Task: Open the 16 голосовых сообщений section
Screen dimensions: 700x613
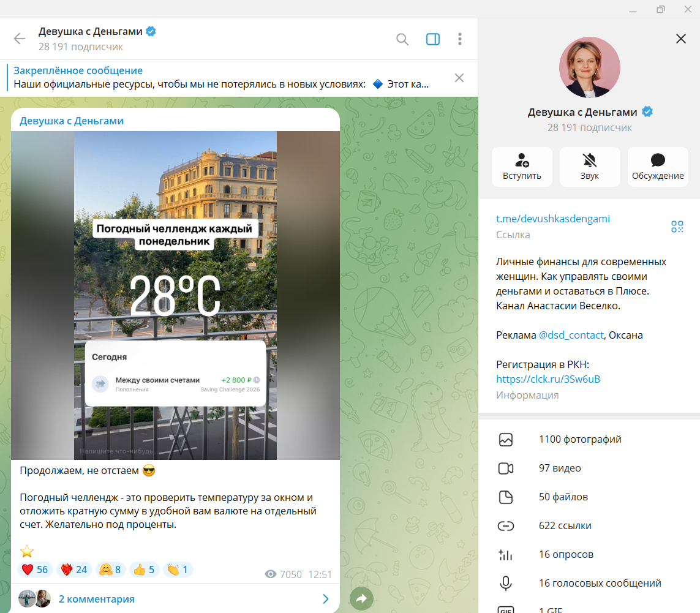Action: pos(589,583)
